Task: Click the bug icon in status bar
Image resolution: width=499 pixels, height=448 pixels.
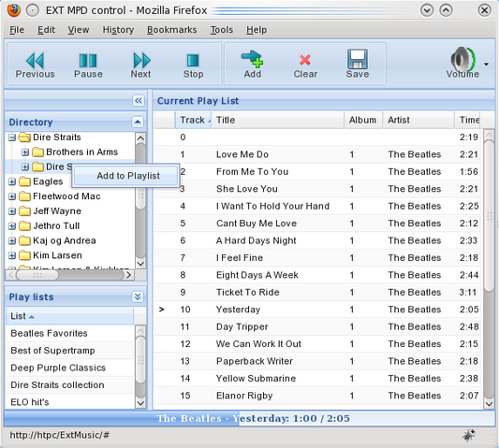Action: click(469, 435)
